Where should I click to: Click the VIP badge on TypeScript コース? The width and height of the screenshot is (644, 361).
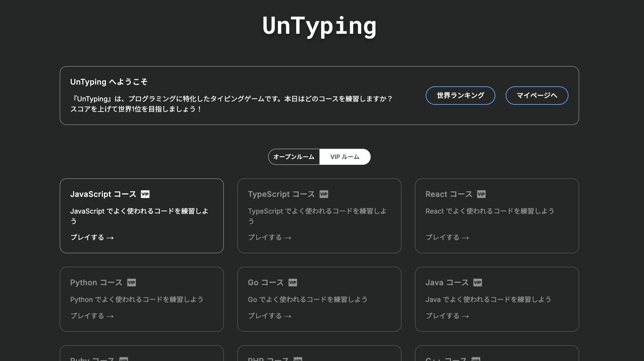(324, 194)
